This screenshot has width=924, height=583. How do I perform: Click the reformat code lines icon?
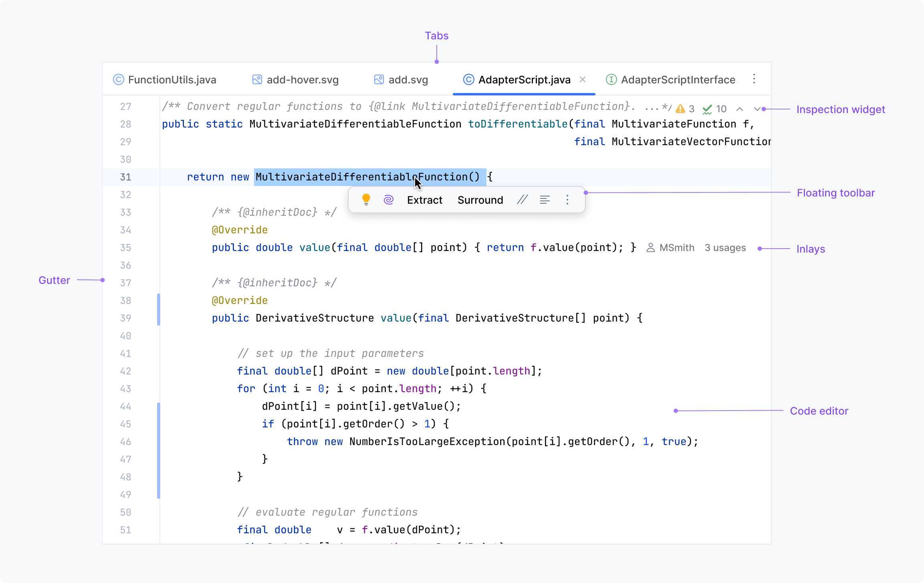click(545, 200)
